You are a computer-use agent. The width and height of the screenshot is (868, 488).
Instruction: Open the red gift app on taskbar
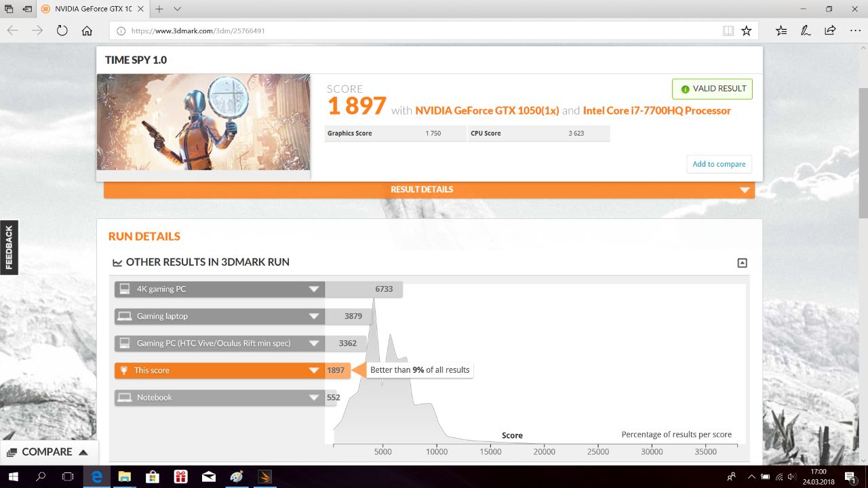[x=180, y=476]
